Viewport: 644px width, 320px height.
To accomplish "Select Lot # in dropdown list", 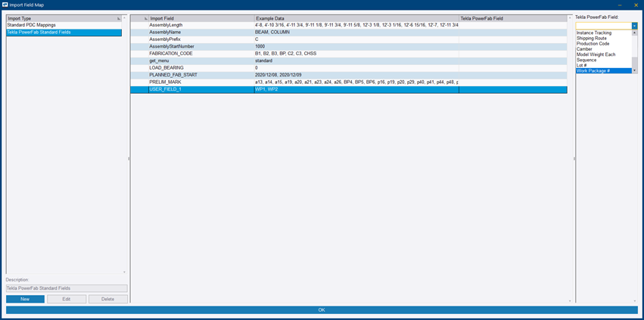I will click(604, 65).
